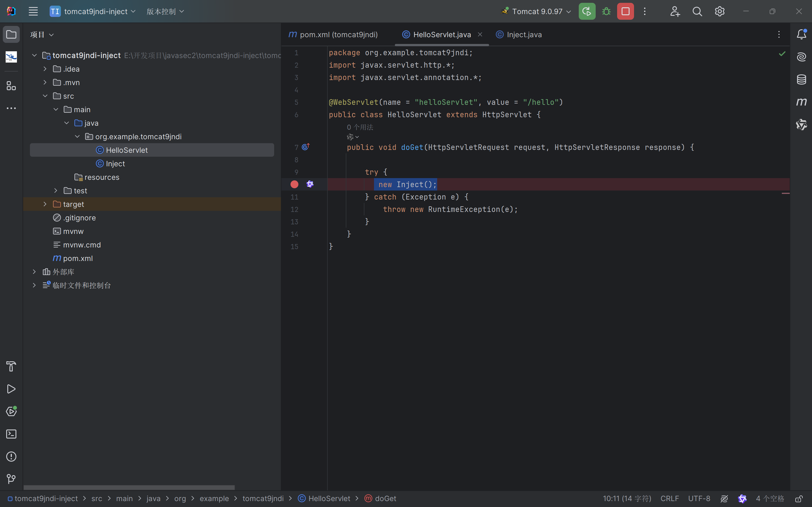The height and width of the screenshot is (507, 812).
Task: Stop the running Tomcat server
Action: click(626, 11)
